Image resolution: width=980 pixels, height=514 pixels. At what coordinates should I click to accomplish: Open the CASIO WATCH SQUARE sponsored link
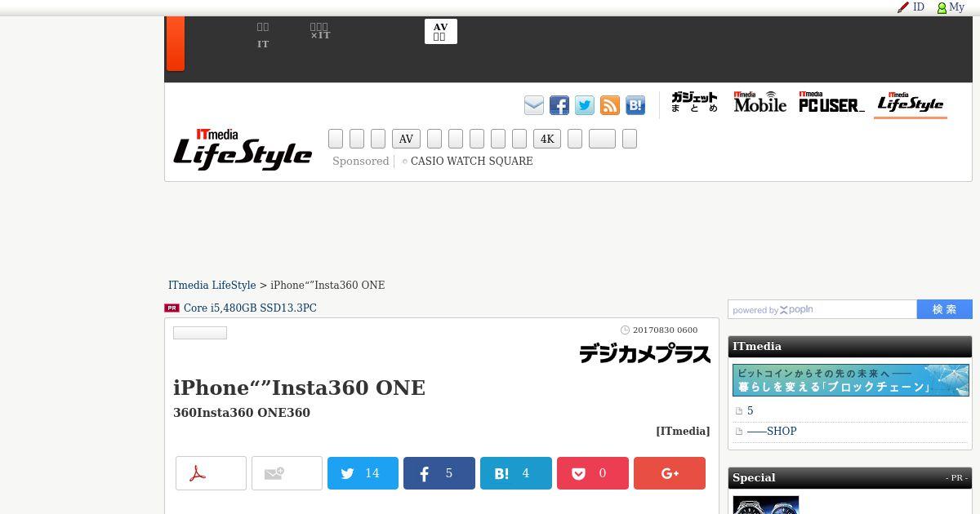coord(471,162)
